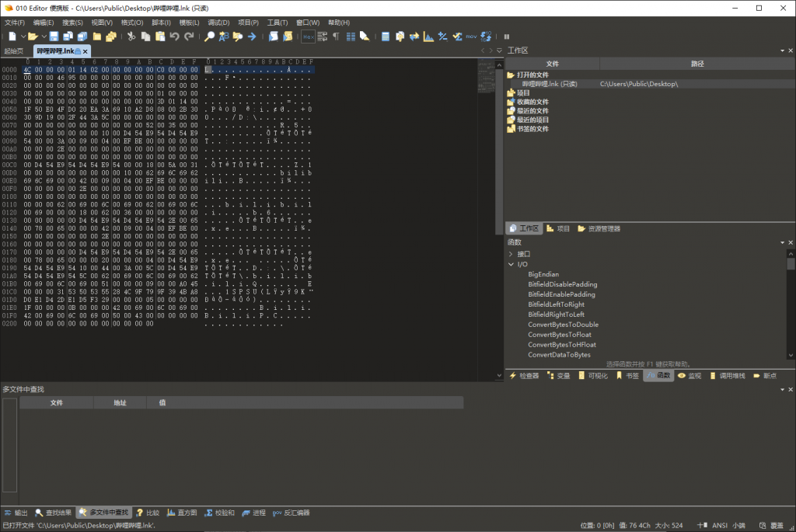The height and width of the screenshot is (532, 796).
Task: Click the Save file toolbar icon
Action: pos(54,37)
